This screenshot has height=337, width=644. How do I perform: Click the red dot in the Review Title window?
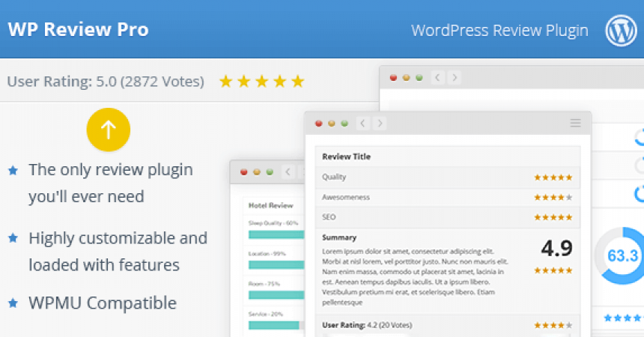(319, 124)
